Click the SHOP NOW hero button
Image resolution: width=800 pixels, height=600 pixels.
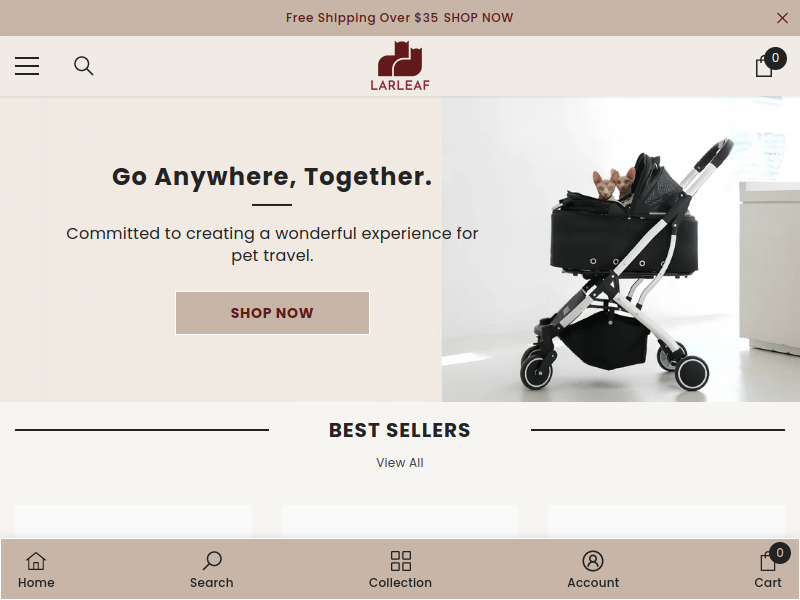(x=272, y=313)
